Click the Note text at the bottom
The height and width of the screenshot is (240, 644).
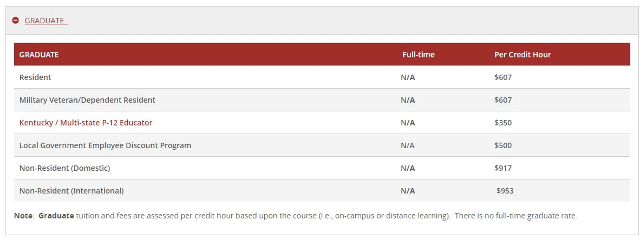[x=24, y=216]
